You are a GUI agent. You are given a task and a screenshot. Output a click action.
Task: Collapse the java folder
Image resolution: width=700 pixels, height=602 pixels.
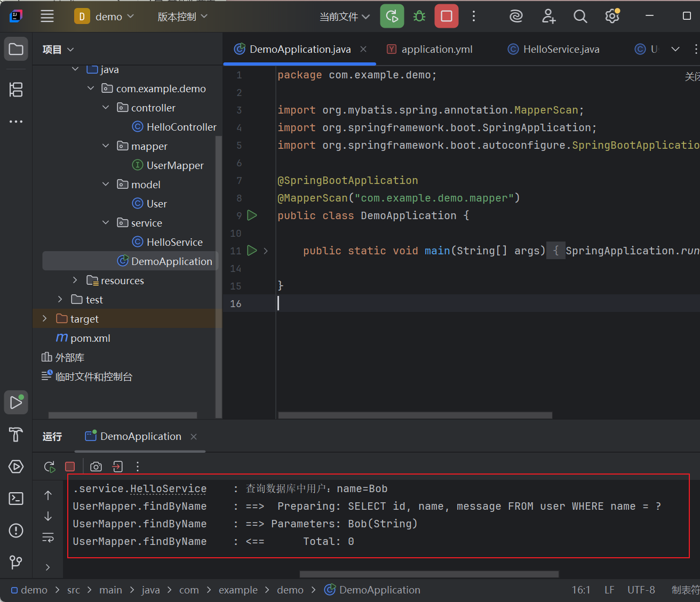pyautogui.click(x=75, y=69)
